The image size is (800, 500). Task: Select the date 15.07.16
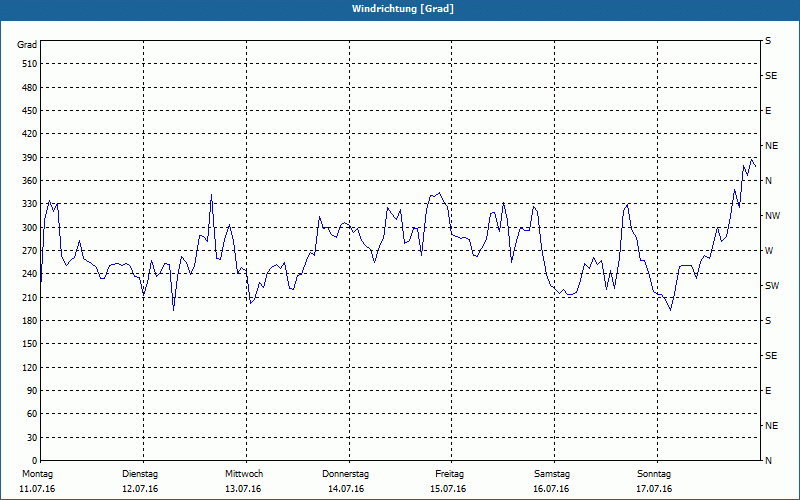(448, 489)
